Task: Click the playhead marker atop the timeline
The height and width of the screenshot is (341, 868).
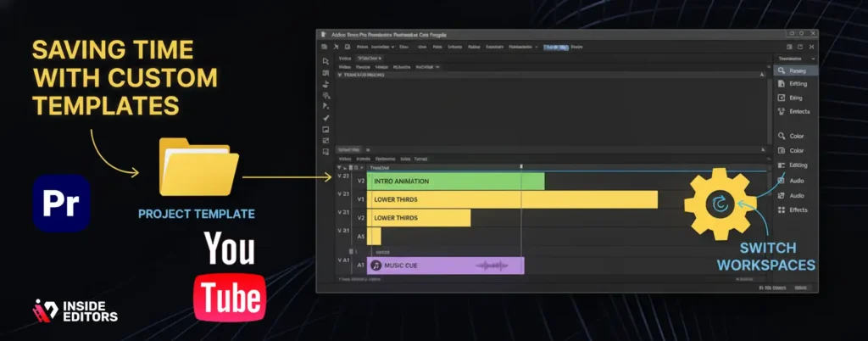Action: (x=521, y=166)
